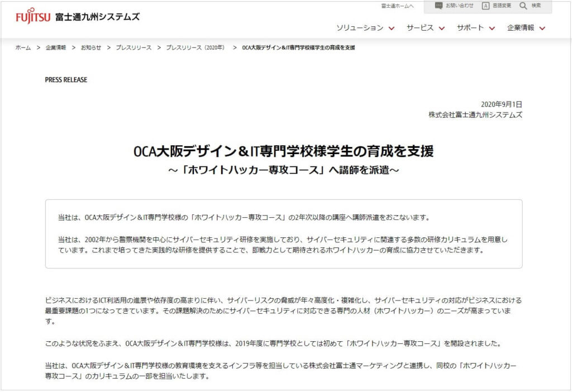
Task: Go to 富士通ホームへ link
Action: tap(397, 6)
